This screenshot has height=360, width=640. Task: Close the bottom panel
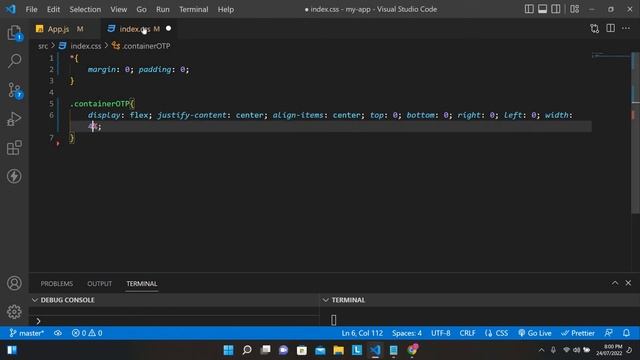pyautogui.click(x=628, y=283)
